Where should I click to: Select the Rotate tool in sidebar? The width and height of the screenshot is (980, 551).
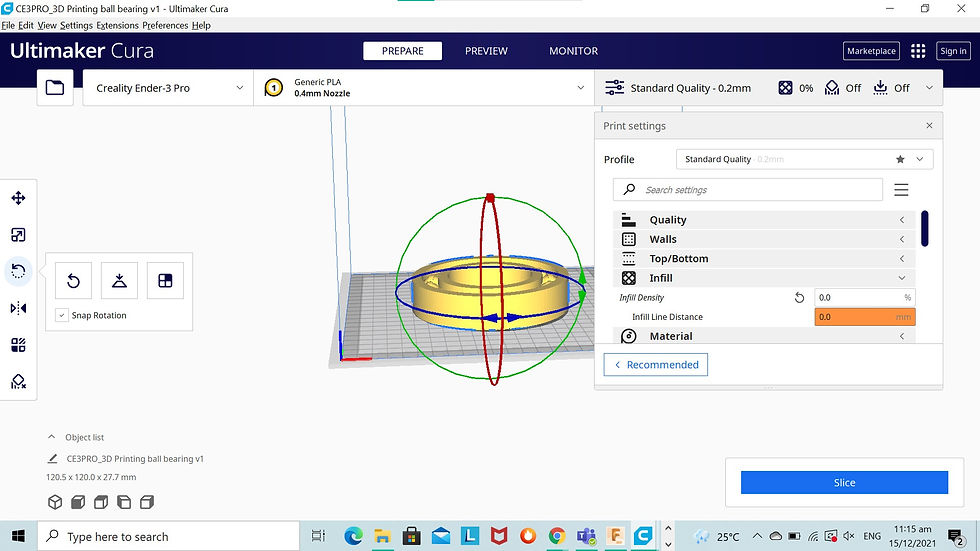tap(18, 271)
